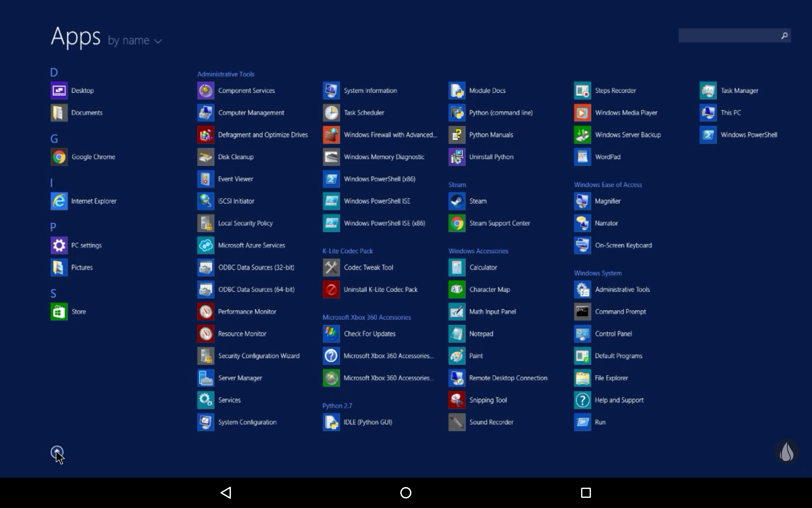
Task: Launch the Windows Media Player icon
Action: 582,112
